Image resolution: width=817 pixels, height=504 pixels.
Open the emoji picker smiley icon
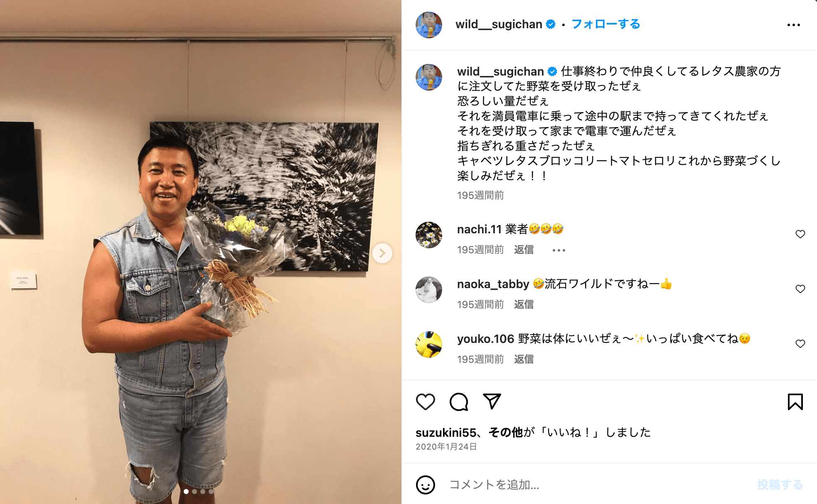pyautogui.click(x=425, y=484)
